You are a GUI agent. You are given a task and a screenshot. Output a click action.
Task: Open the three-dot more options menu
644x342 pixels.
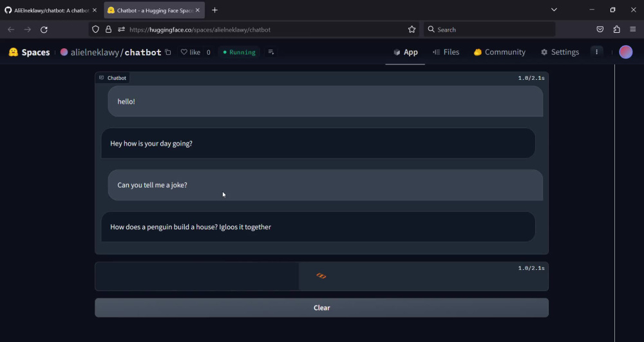[x=596, y=52]
